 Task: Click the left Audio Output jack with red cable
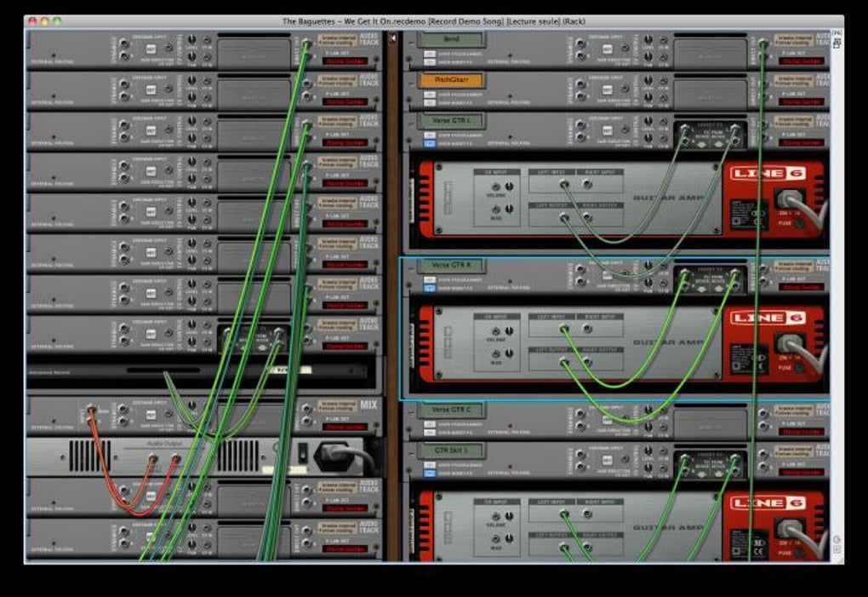(x=153, y=458)
